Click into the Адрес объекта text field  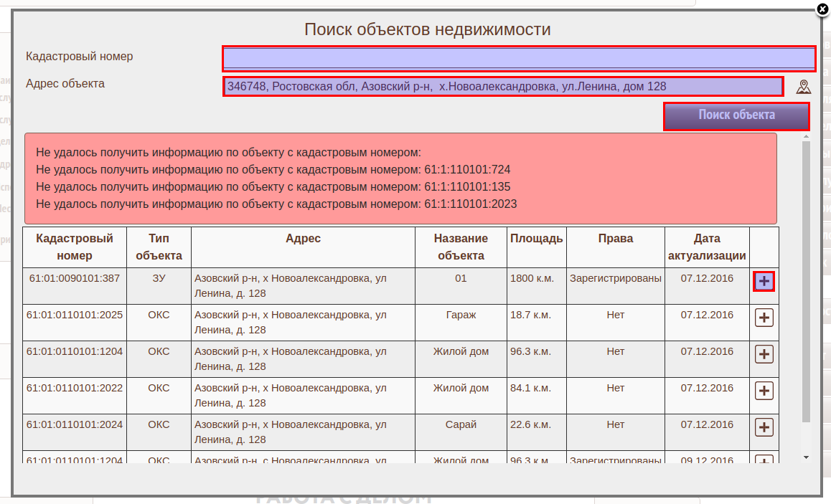tap(503, 87)
